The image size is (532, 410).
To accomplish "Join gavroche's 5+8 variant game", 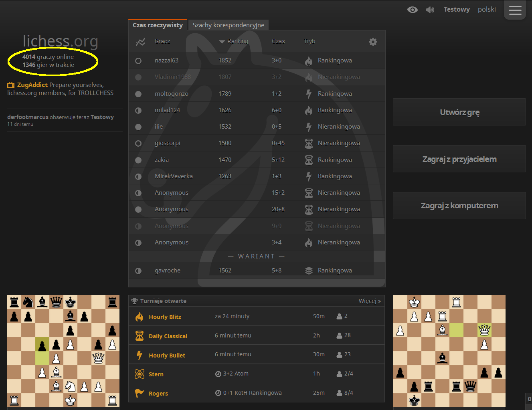I will tap(257, 271).
